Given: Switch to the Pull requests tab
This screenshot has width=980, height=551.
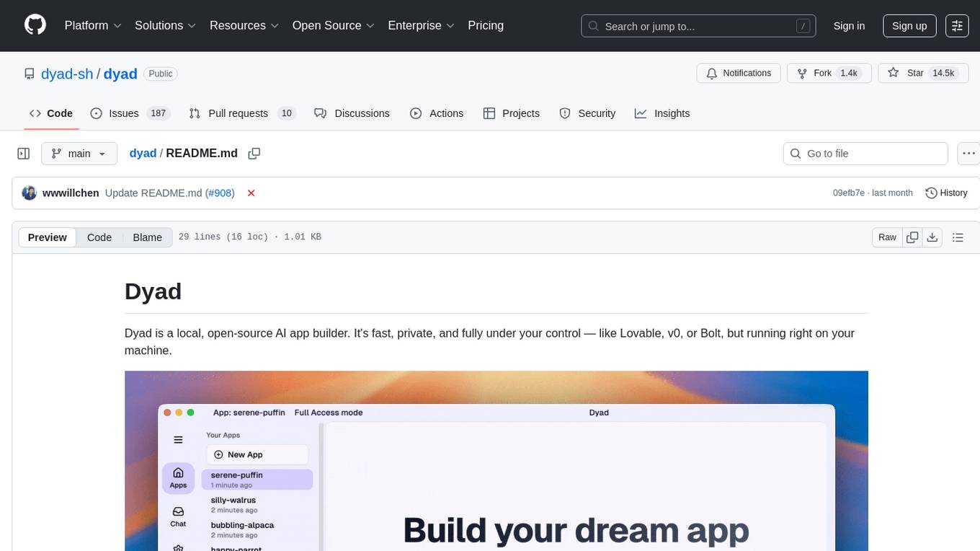Looking at the screenshot, I should click(243, 113).
